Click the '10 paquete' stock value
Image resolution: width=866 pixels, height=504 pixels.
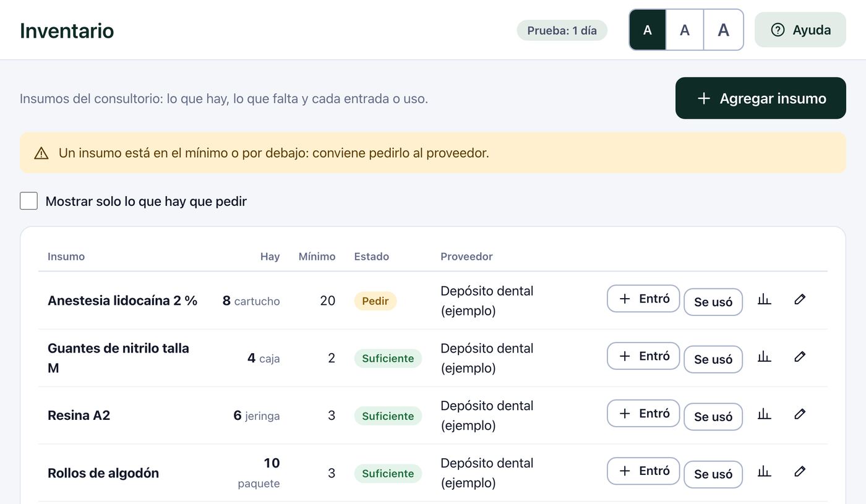point(259,473)
